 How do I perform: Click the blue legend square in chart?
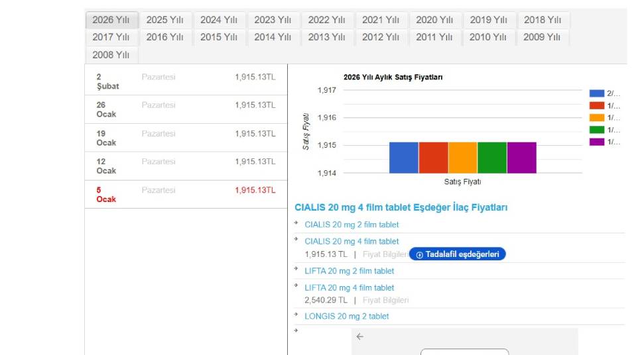pyautogui.click(x=596, y=94)
